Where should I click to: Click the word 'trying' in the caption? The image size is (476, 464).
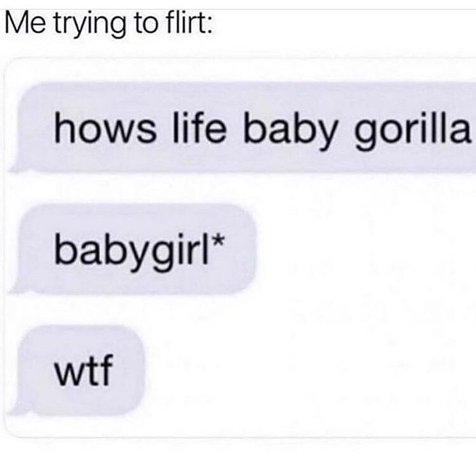(x=90, y=26)
